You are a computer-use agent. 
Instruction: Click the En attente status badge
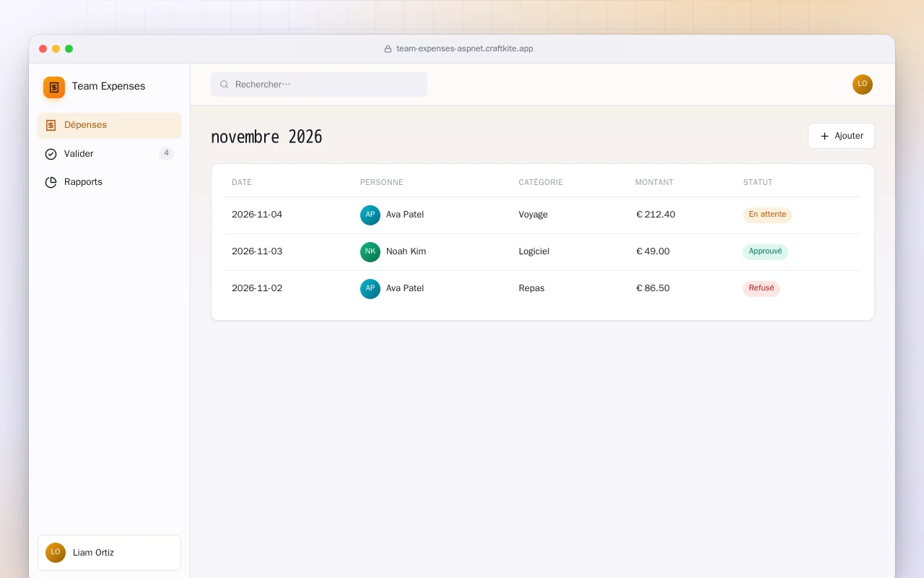pos(767,215)
